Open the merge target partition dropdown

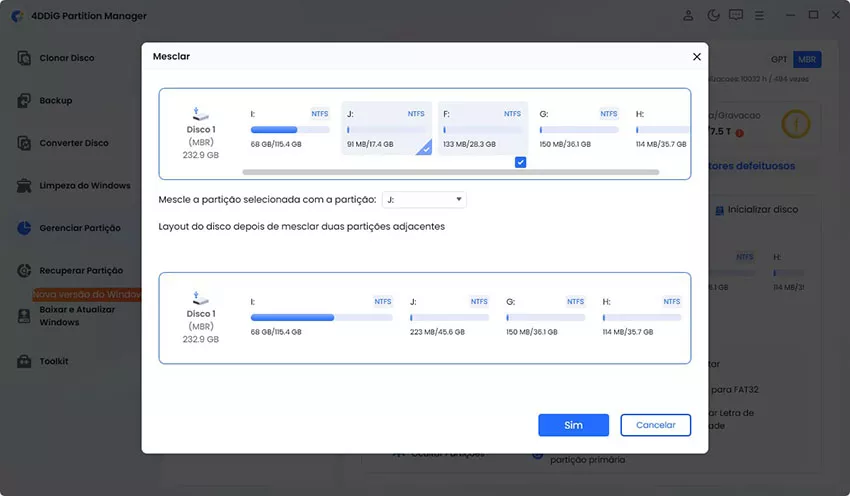tap(424, 199)
